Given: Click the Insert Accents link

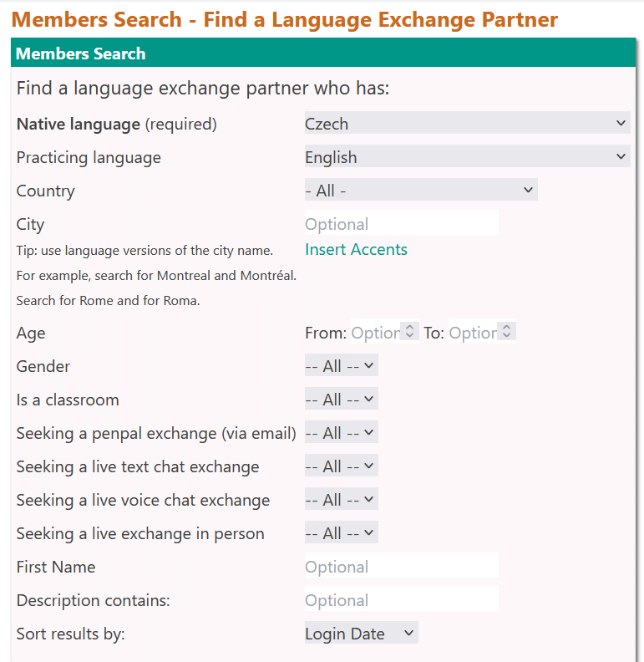Looking at the screenshot, I should 356,249.
